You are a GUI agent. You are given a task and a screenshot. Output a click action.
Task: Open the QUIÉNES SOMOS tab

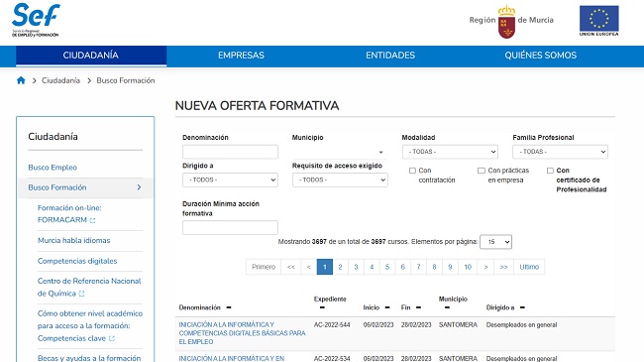click(541, 56)
